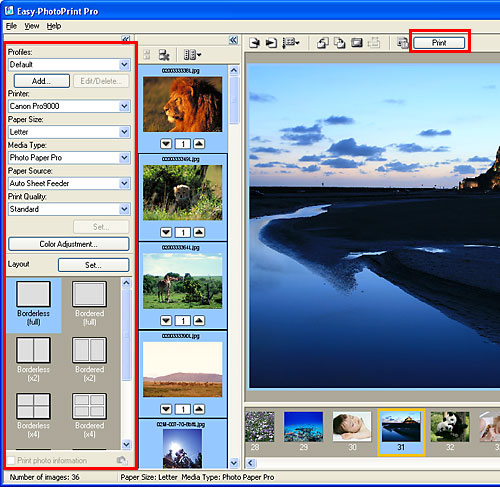Open the Help menu

(x=54, y=26)
